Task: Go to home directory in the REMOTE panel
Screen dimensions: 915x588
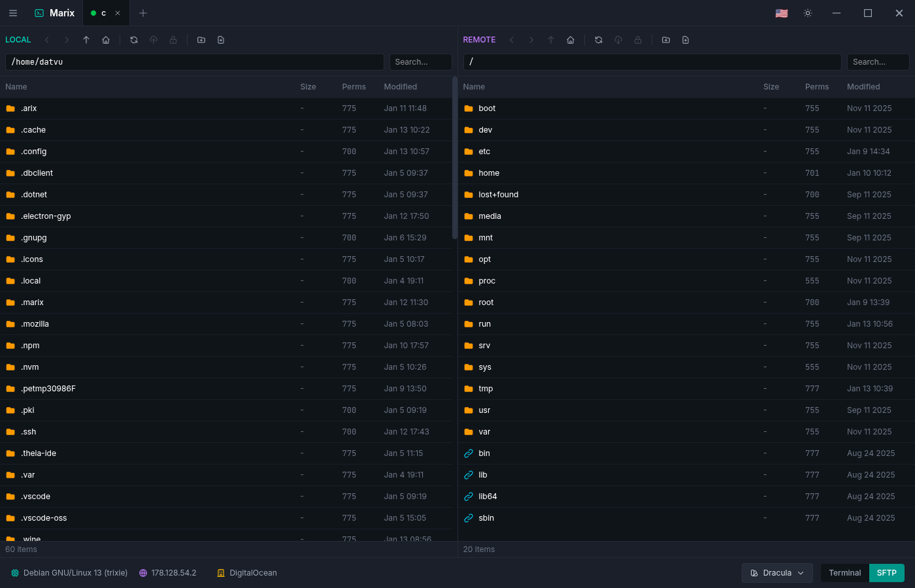Action: tap(571, 40)
